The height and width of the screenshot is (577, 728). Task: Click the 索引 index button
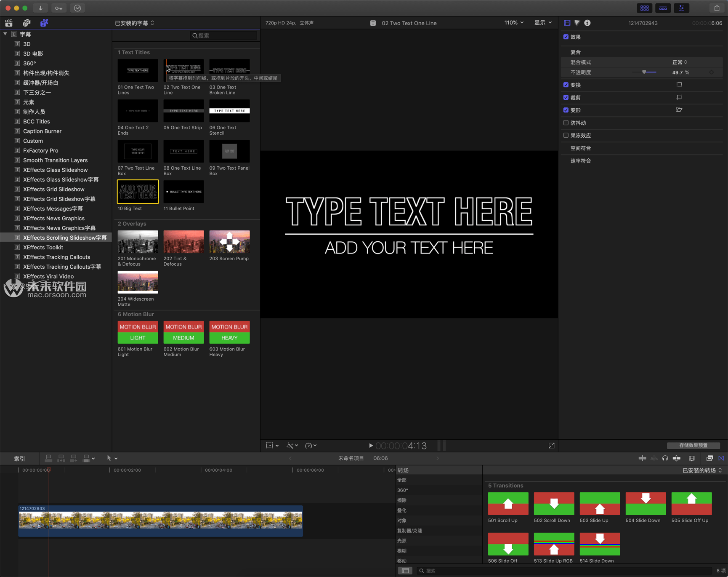[19, 459]
